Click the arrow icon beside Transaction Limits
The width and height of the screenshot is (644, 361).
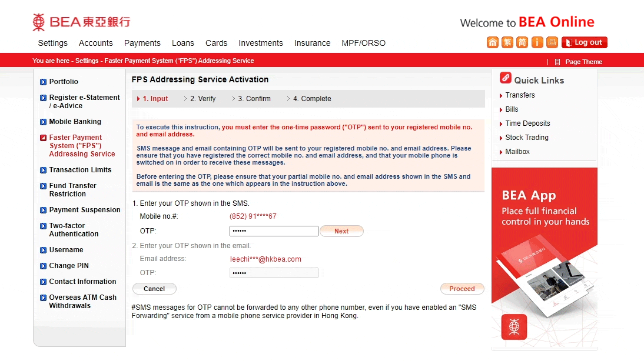point(43,170)
